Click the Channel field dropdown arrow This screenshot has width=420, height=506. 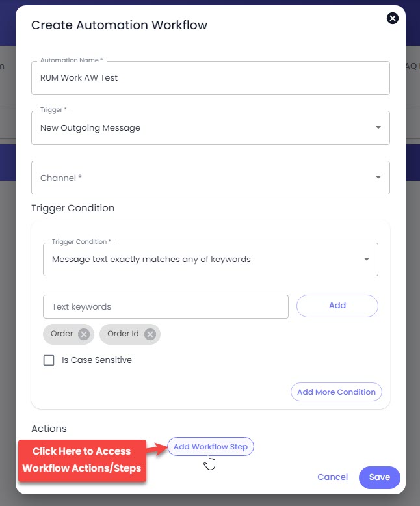pos(378,177)
